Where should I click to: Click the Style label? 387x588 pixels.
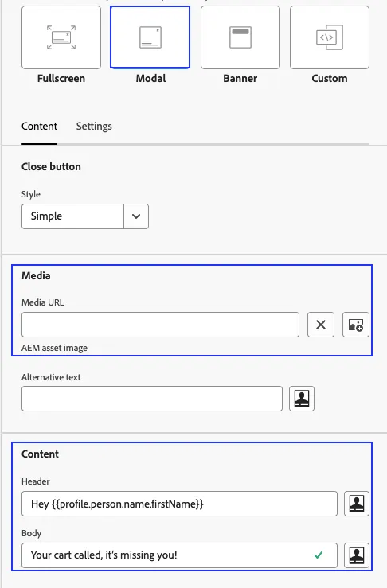coord(31,194)
